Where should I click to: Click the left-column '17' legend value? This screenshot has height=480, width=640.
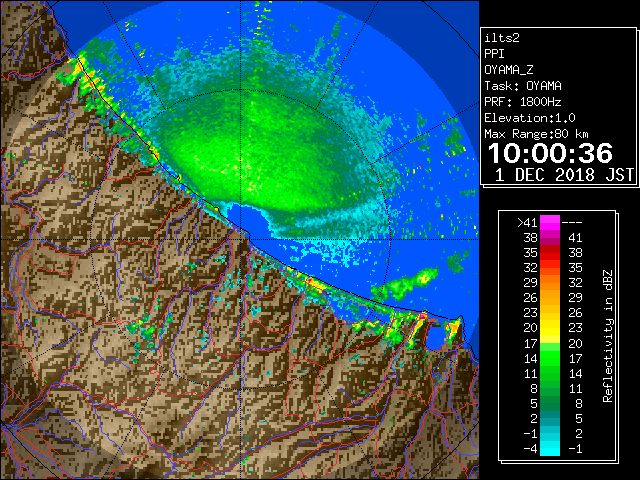click(531, 343)
